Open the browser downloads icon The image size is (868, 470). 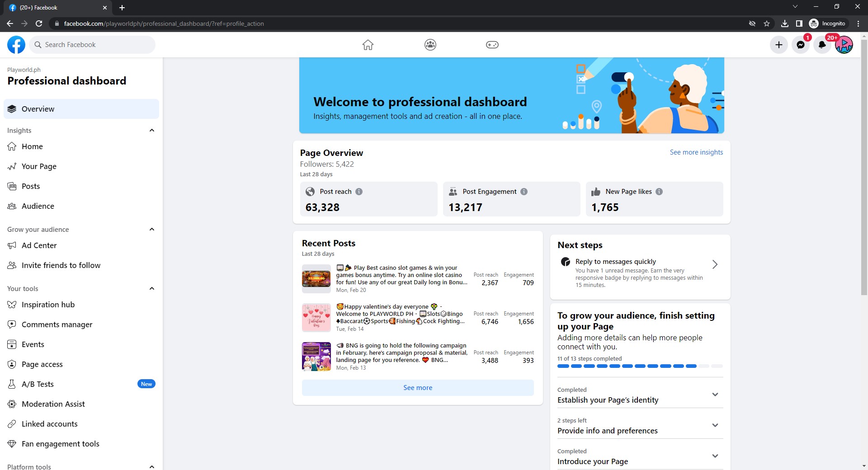click(785, 23)
